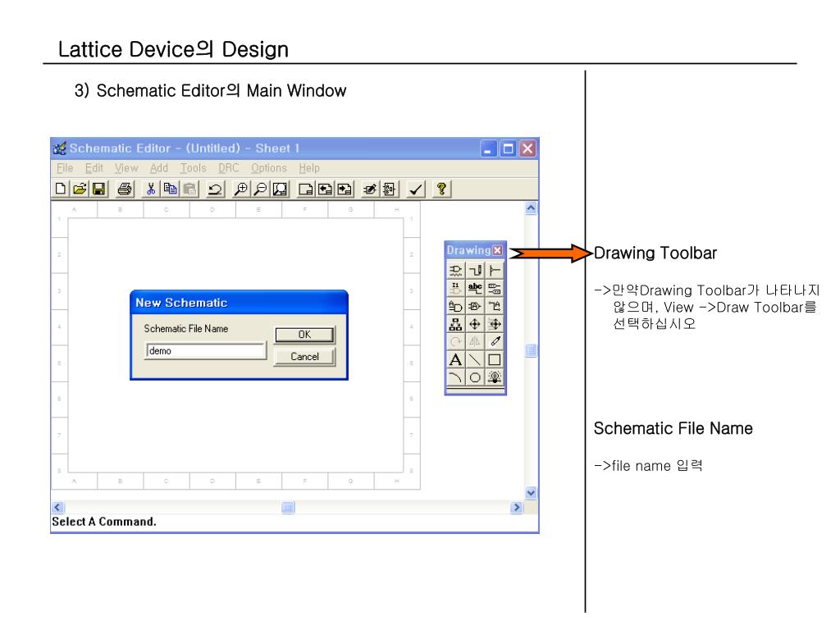Click the vertical scrollbar thumb
The height and width of the screenshot is (630, 840).
pyautogui.click(x=531, y=351)
